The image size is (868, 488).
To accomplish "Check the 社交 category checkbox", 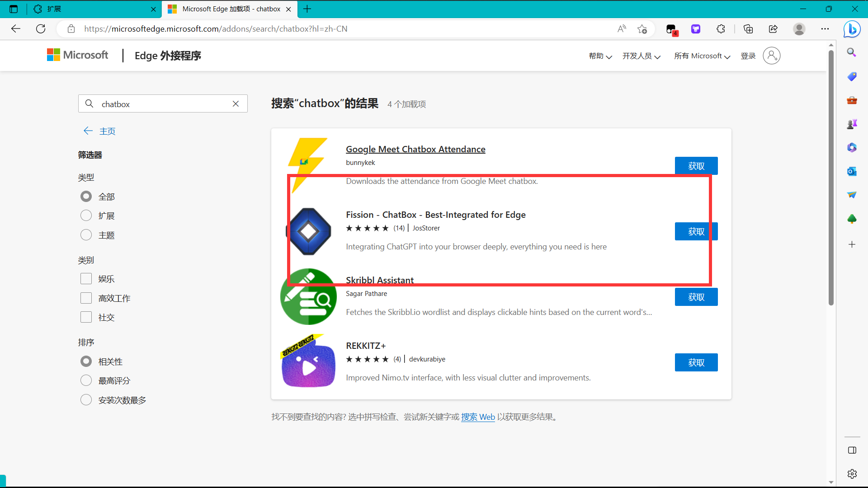I will point(86,317).
